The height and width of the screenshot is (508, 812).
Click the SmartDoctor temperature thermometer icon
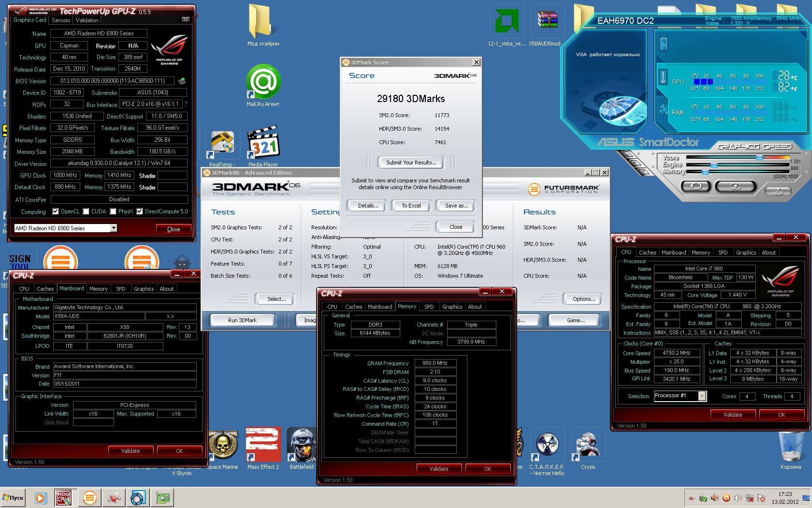[664, 77]
